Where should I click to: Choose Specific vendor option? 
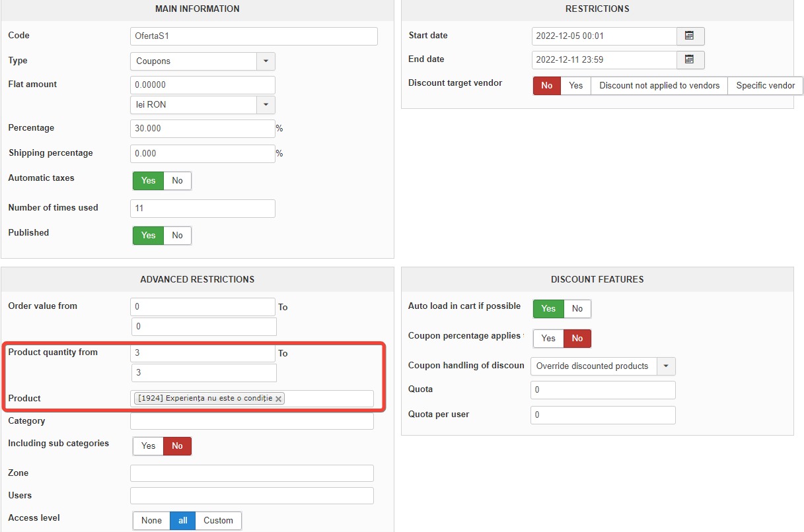(x=765, y=86)
